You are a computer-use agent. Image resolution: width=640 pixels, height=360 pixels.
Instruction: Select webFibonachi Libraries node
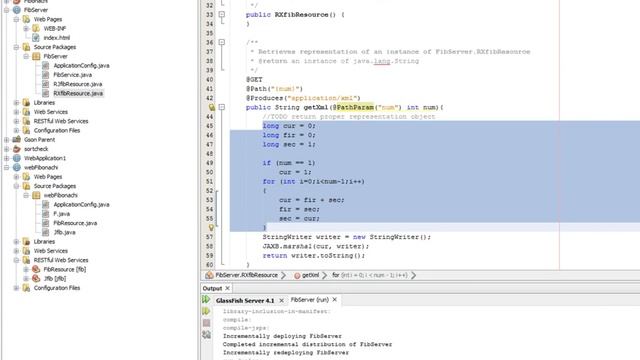[44, 242]
